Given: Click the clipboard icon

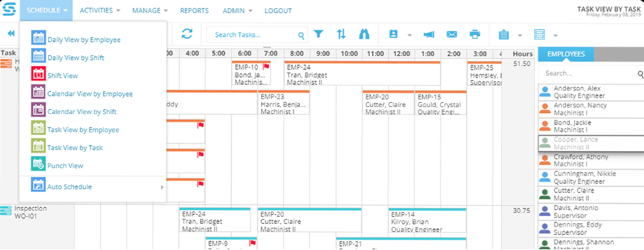Looking at the screenshot, I should 504,35.
